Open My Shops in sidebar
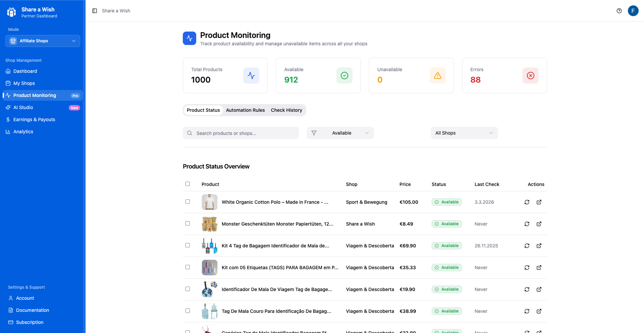The image size is (644, 333). [43, 83]
